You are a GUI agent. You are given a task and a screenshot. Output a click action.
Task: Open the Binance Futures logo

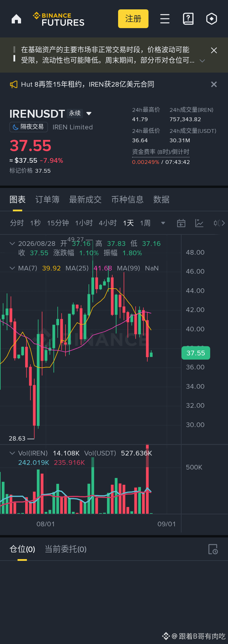click(59, 19)
